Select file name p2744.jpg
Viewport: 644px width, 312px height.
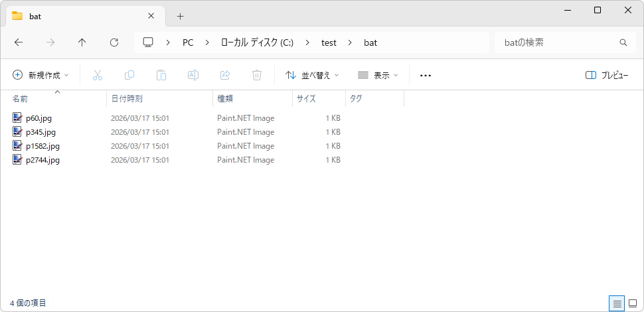point(42,160)
